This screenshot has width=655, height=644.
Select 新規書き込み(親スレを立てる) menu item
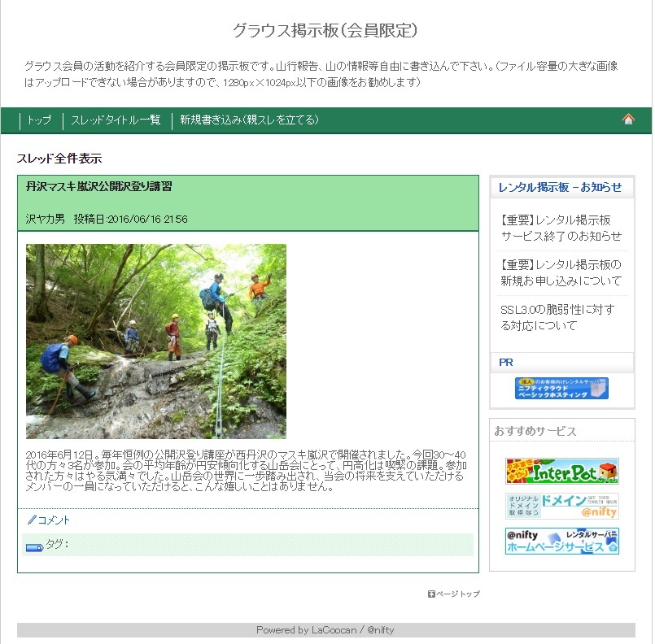coord(249,120)
